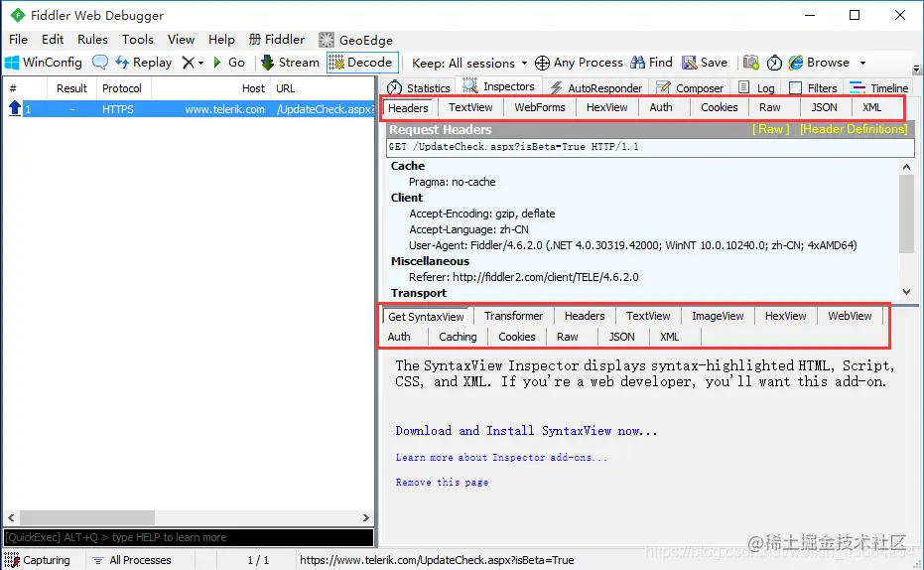Viewport: 924px width, 570px height.
Task: Click the [Raw] link in Request Headers
Action: [770, 129]
